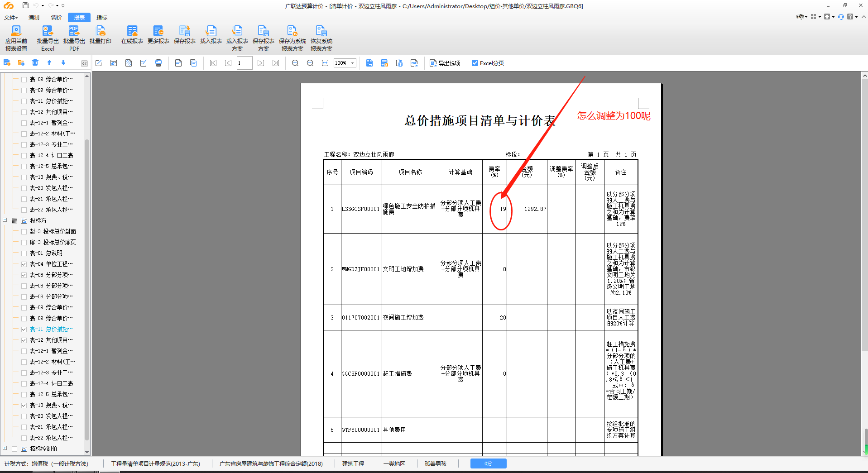This screenshot has height=473, width=868.
Task: Switch to the 编制 tab
Action: pos(34,17)
